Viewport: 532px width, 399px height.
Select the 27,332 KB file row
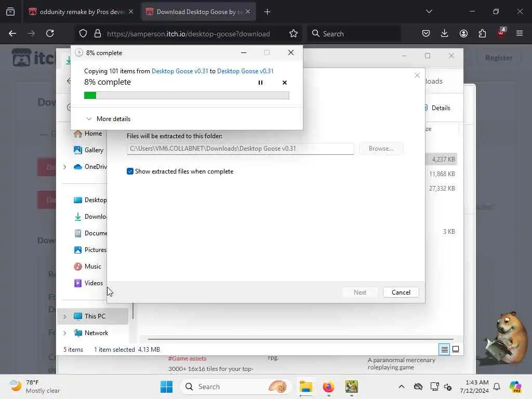(441, 188)
